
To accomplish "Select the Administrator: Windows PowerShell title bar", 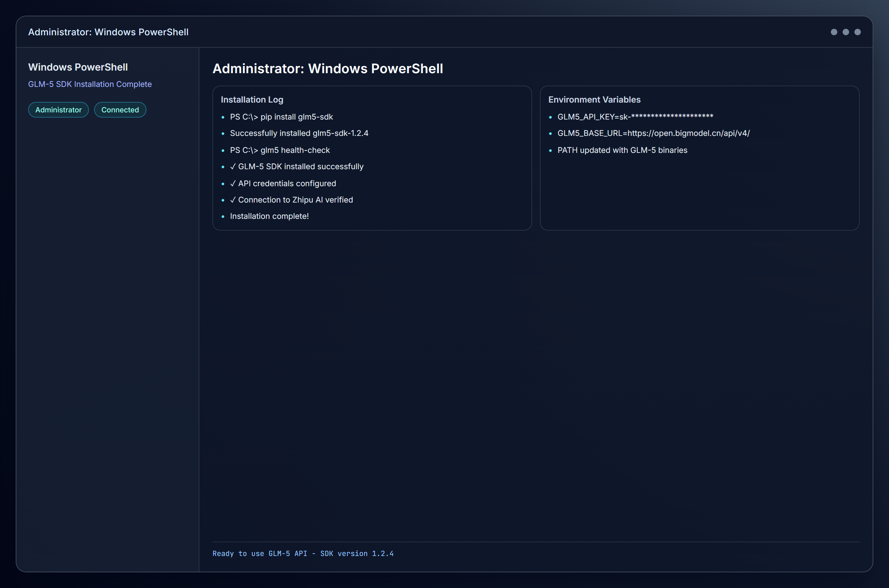I will point(109,32).
